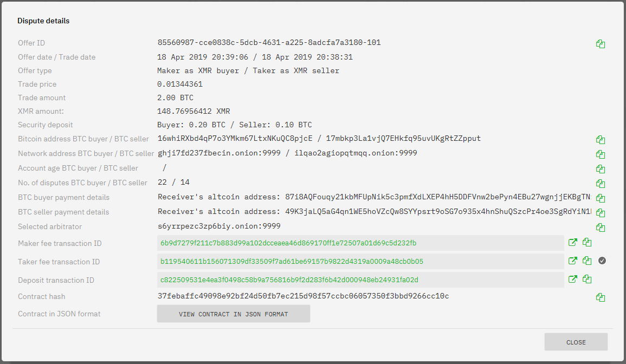Click the taker fee confirmation checkmark indicator

[602, 261]
